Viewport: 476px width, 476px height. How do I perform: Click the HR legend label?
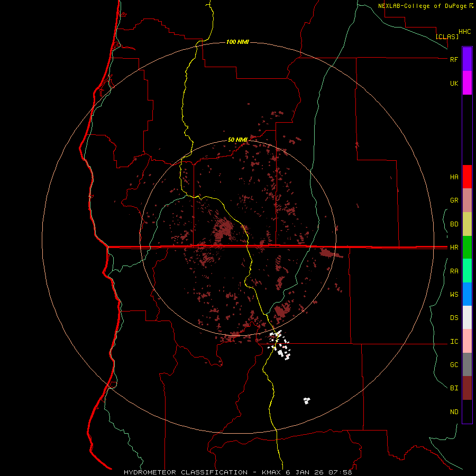point(454,248)
